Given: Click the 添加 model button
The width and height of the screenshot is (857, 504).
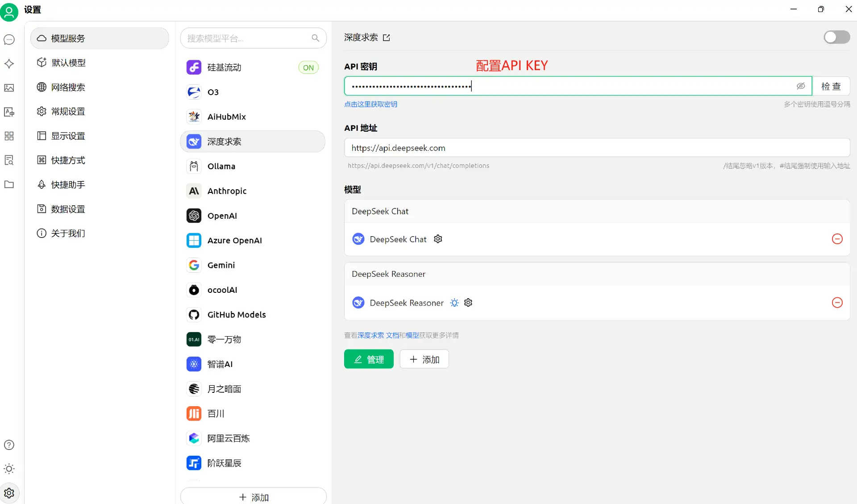Looking at the screenshot, I should (x=424, y=359).
